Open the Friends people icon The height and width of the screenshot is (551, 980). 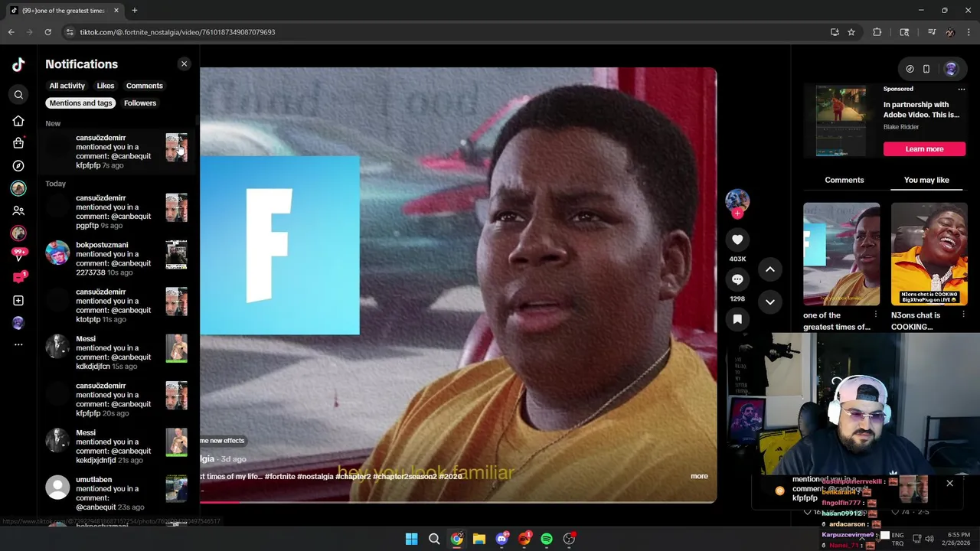[x=18, y=210]
